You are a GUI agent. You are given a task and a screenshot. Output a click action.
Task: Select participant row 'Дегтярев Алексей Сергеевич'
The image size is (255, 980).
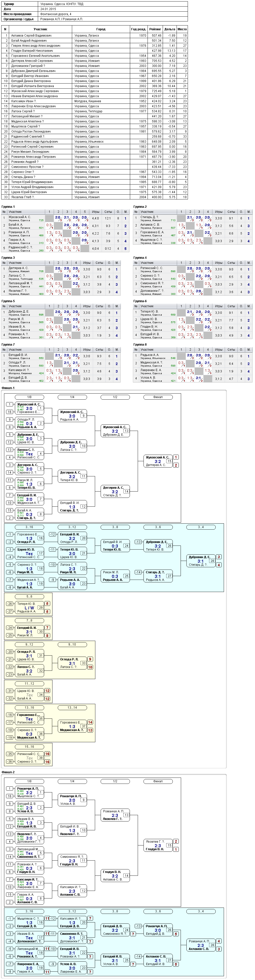click(95, 61)
